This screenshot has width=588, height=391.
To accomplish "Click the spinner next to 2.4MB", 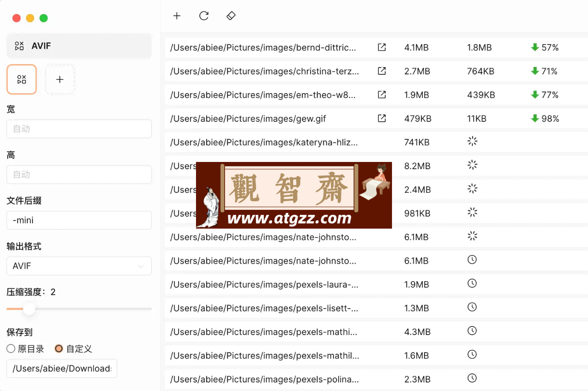I will pos(472,189).
